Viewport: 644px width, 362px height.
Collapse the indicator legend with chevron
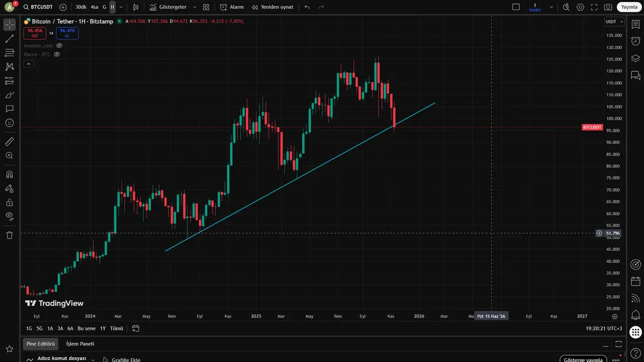pyautogui.click(x=29, y=64)
